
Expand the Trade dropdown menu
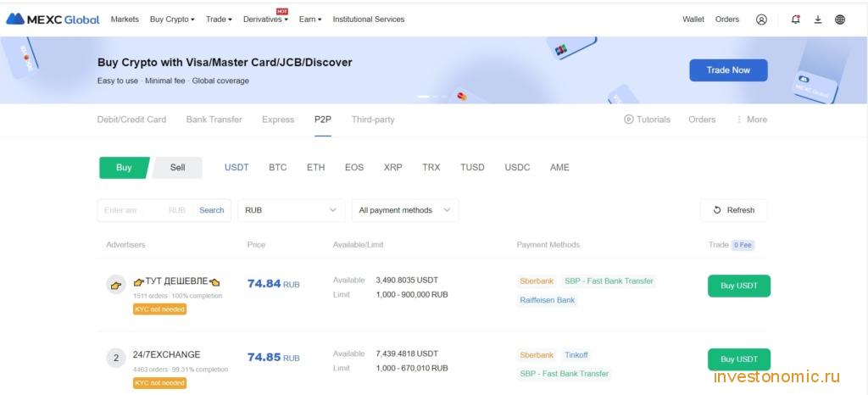click(x=219, y=19)
